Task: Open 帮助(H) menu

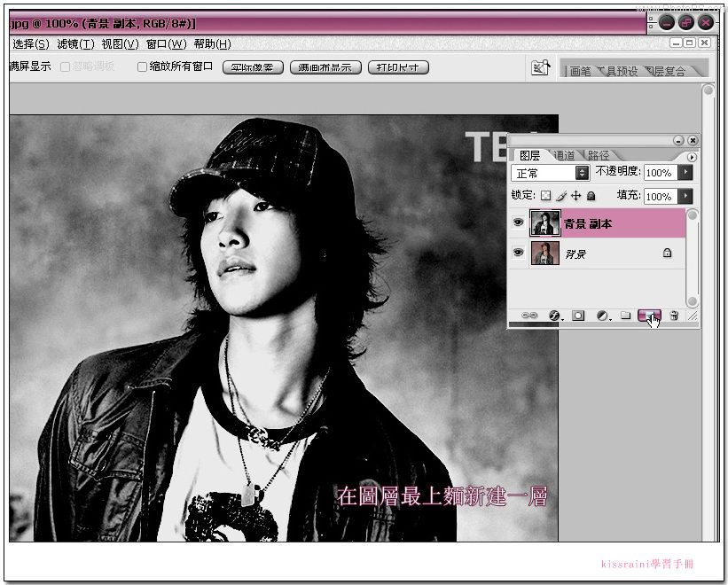Action: coord(212,44)
